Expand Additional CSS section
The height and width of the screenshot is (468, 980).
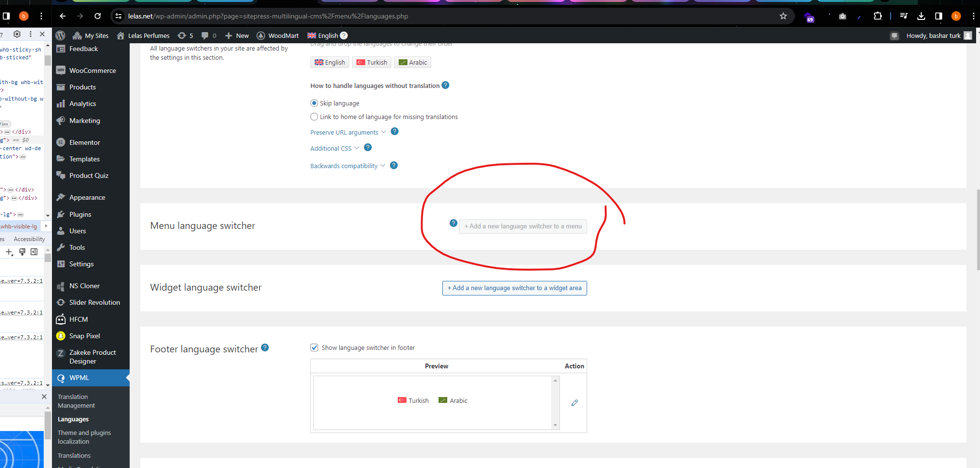335,148
